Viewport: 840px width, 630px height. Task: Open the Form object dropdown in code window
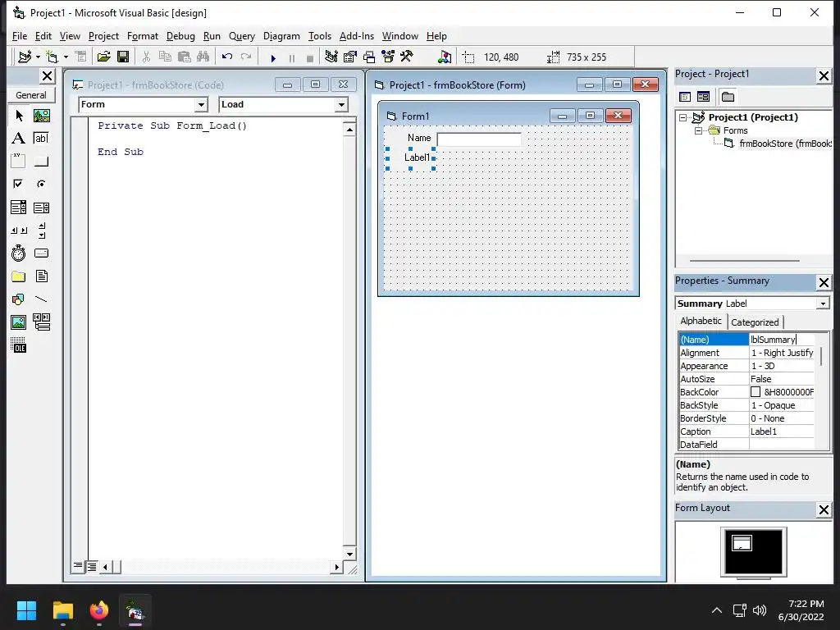[x=202, y=104]
